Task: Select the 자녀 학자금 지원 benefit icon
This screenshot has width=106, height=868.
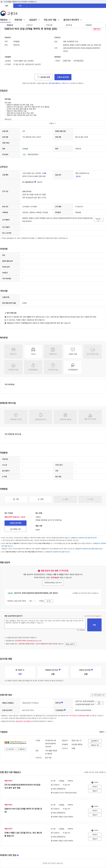Action: click(x=92, y=351)
